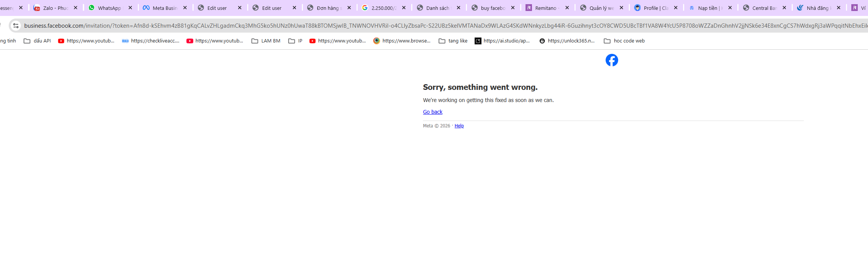Click the Google favicon on 2.250.000 tab
The height and width of the screenshot is (270, 868).
[365, 8]
